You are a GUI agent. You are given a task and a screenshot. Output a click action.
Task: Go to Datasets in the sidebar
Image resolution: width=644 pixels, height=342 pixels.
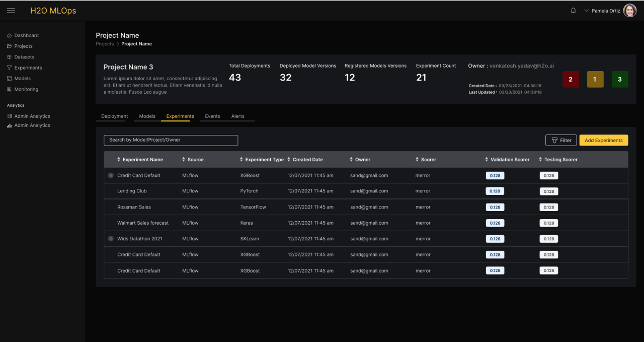(x=24, y=57)
